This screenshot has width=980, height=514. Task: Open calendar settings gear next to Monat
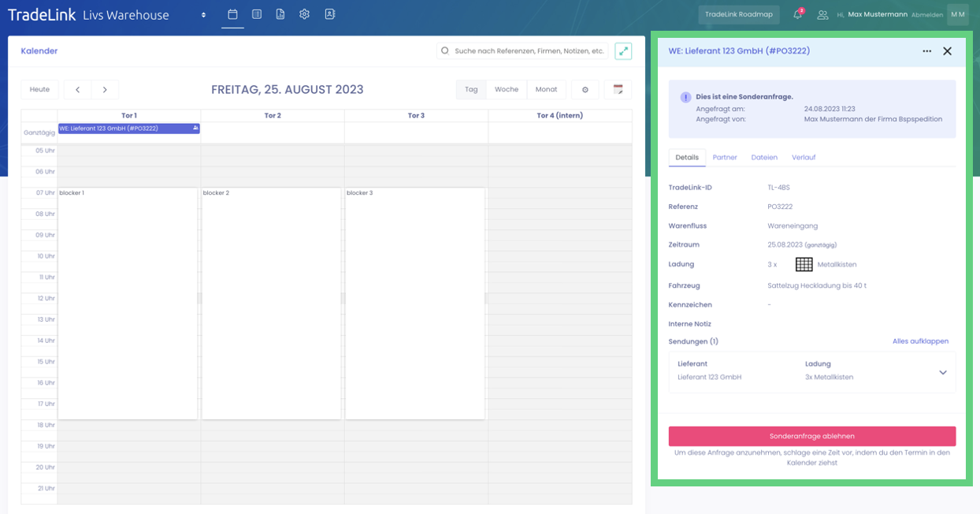click(585, 90)
